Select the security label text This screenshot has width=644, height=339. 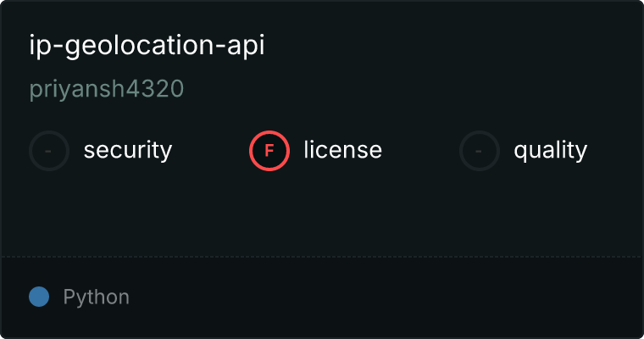click(128, 150)
